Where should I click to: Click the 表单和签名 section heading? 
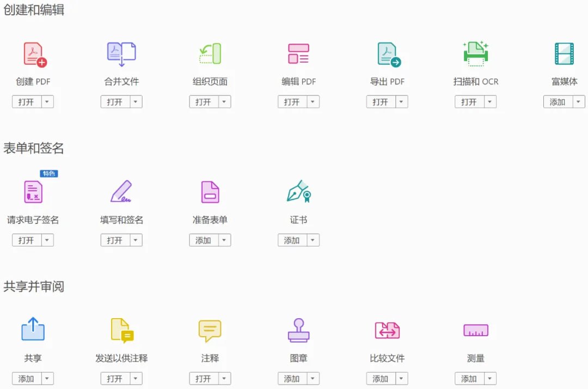pyautogui.click(x=34, y=148)
